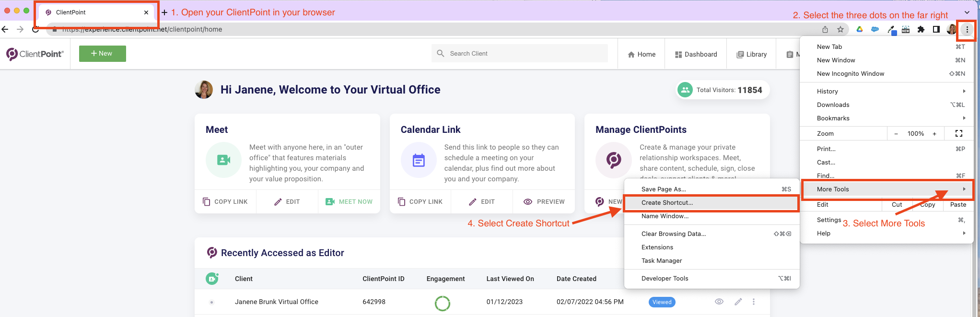Viewport: 980px width, 317px height.
Task: Click MEET NOW in Meet card
Action: point(349,201)
